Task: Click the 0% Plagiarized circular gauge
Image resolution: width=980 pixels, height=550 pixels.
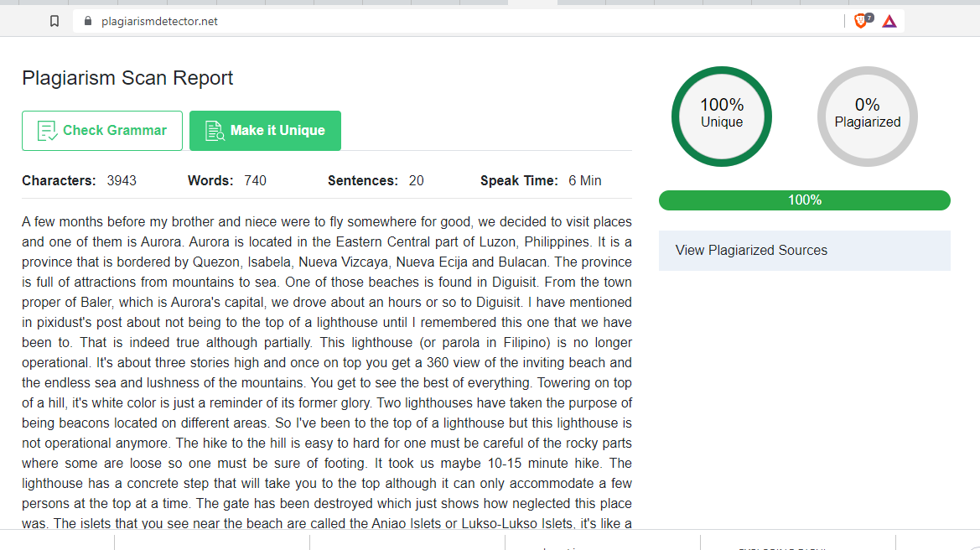Action: (868, 117)
